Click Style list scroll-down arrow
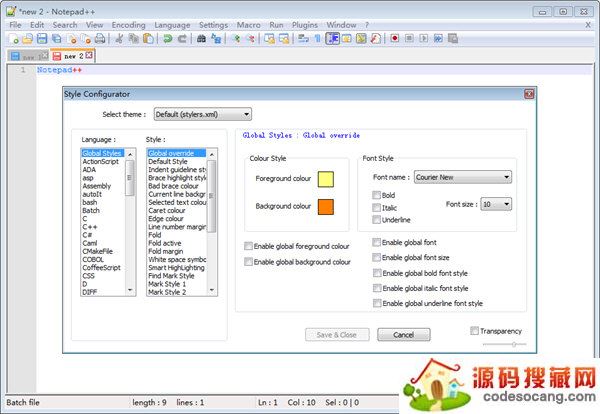This screenshot has height=414, width=600. coord(212,290)
